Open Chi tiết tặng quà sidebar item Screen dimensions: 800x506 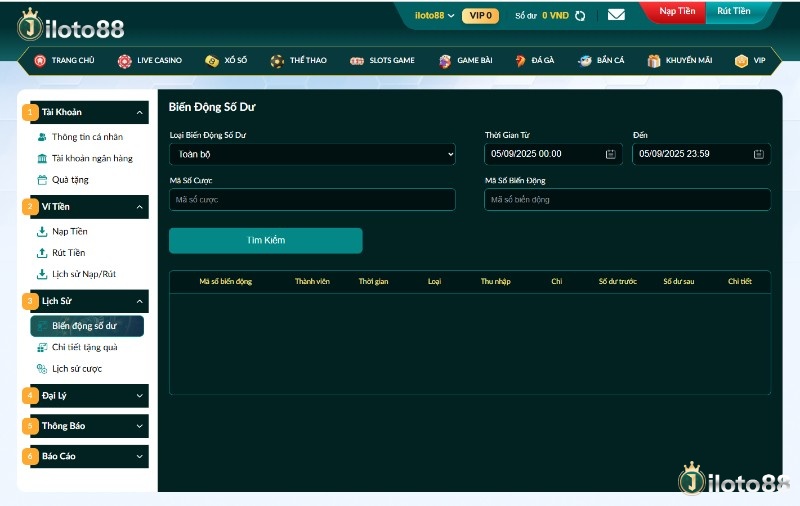pyautogui.click(x=85, y=347)
